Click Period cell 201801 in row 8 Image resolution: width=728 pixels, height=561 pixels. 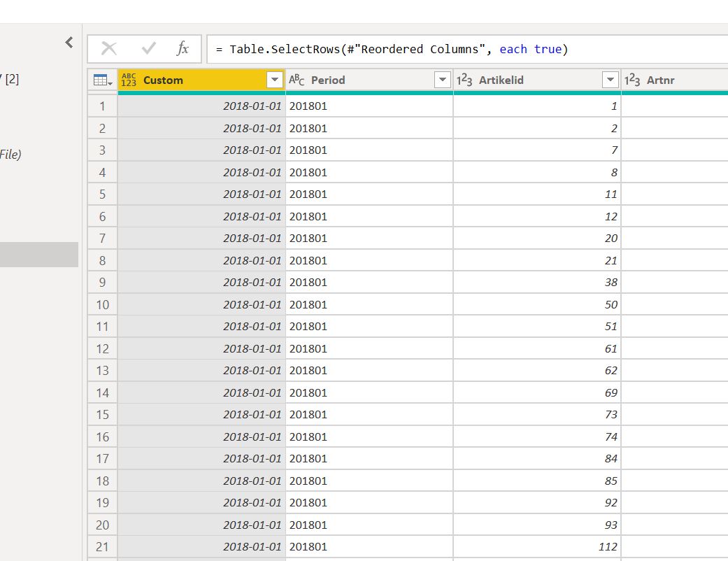pos(369,260)
